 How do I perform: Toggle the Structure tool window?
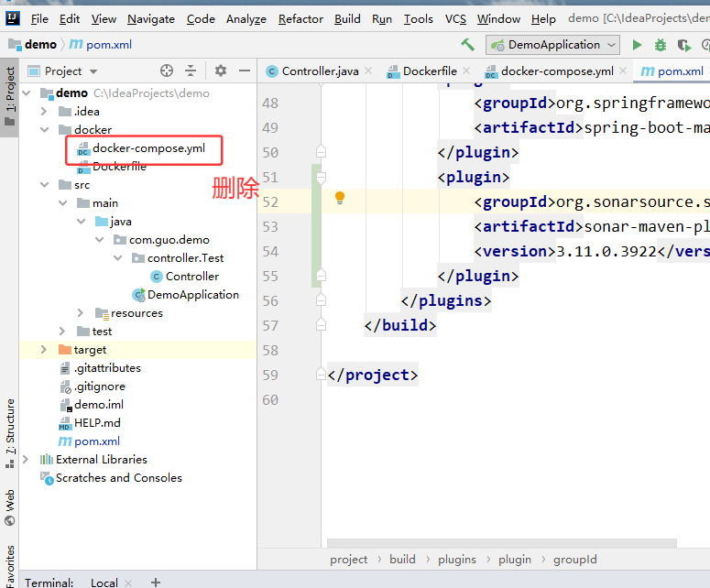[9, 433]
